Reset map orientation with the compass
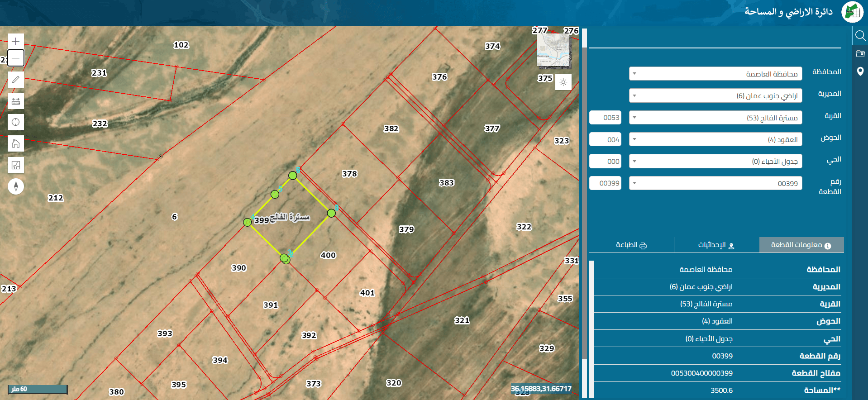This screenshot has height=400, width=868. (x=16, y=186)
